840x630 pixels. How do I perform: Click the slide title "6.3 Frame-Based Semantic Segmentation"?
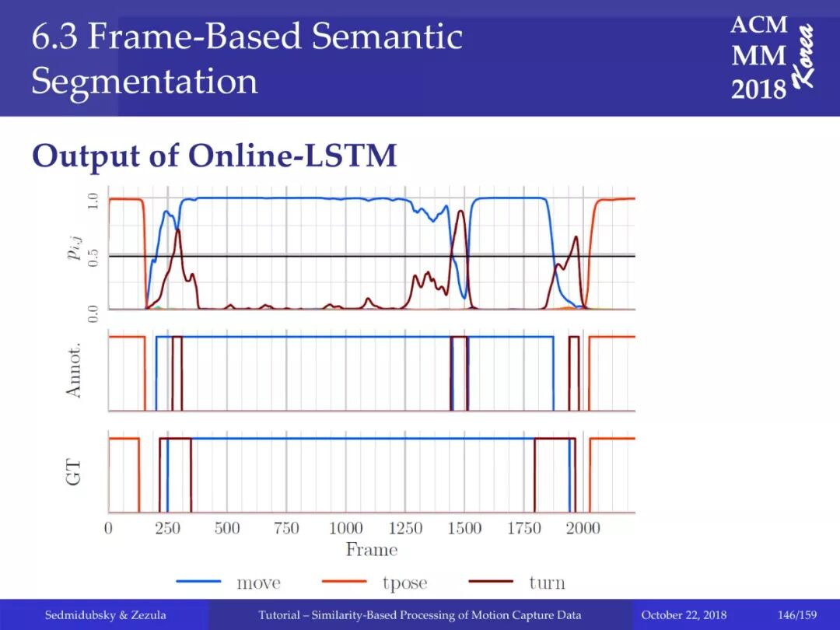(x=247, y=58)
